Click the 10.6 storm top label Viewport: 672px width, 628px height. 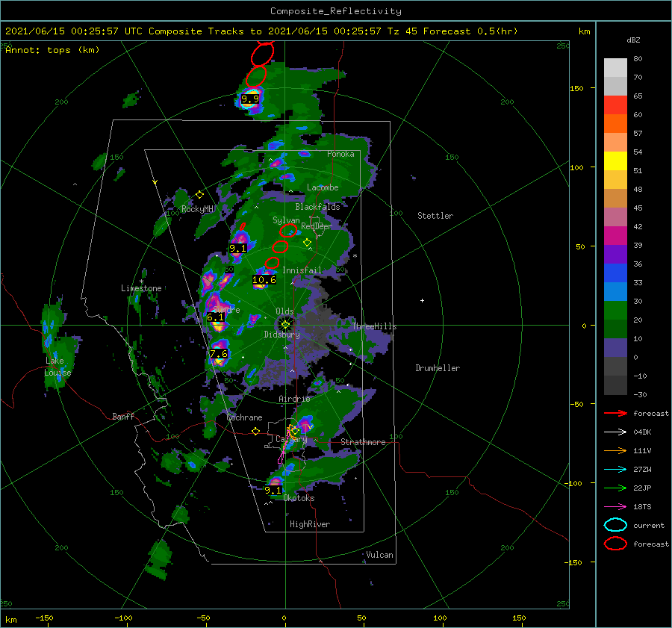coord(264,280)
